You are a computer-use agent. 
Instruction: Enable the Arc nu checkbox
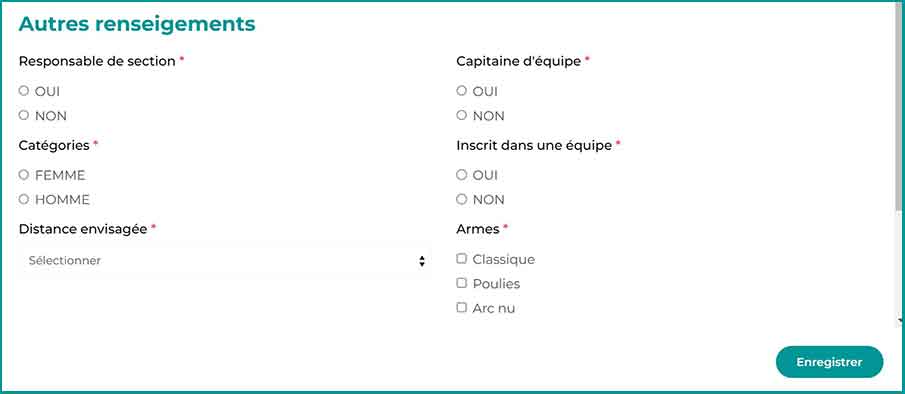point(461,307)
